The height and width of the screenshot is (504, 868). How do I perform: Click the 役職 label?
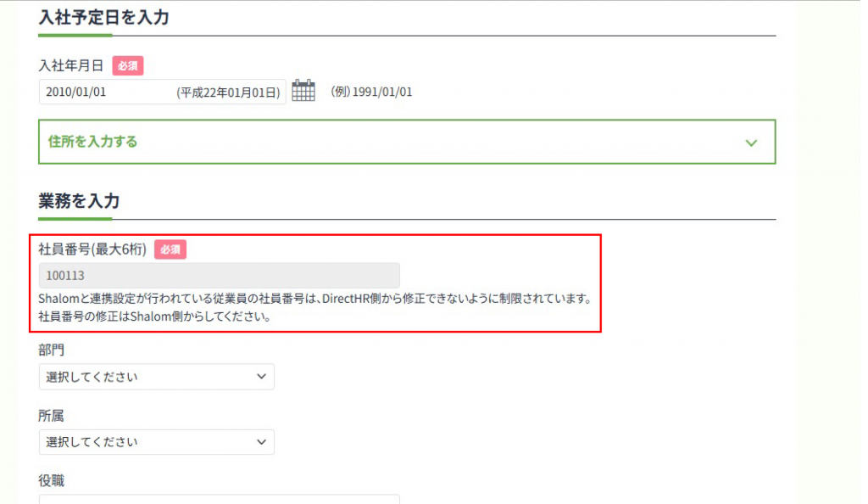(x=52, y=481)
